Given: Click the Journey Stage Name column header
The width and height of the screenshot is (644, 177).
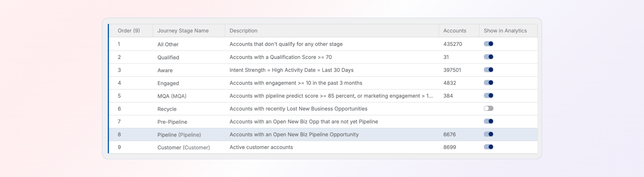Looking at the screenshot, I should (x=183, y=30).
